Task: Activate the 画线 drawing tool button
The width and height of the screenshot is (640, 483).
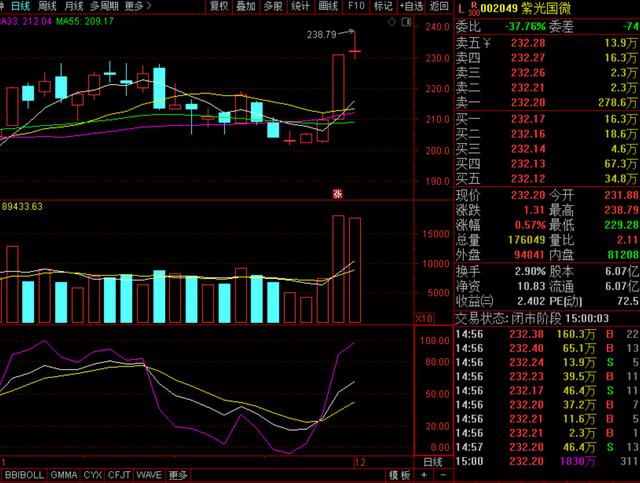Action: [x=328, y=6]
